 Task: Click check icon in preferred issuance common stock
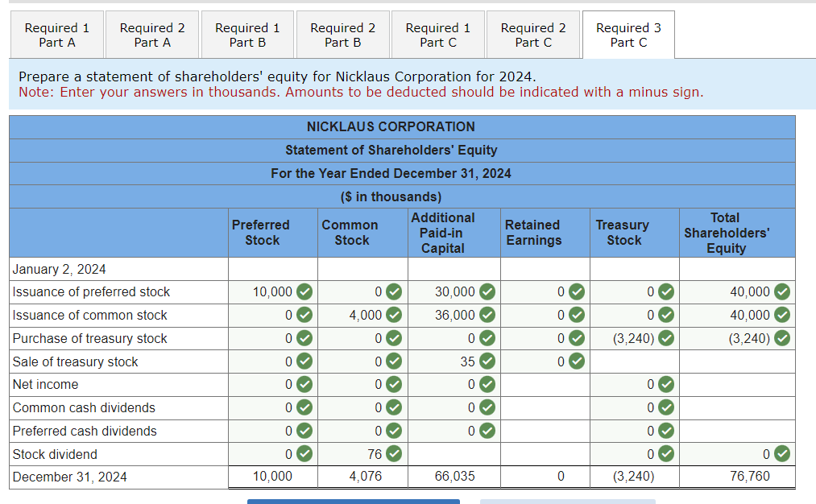tap(394, 291)
